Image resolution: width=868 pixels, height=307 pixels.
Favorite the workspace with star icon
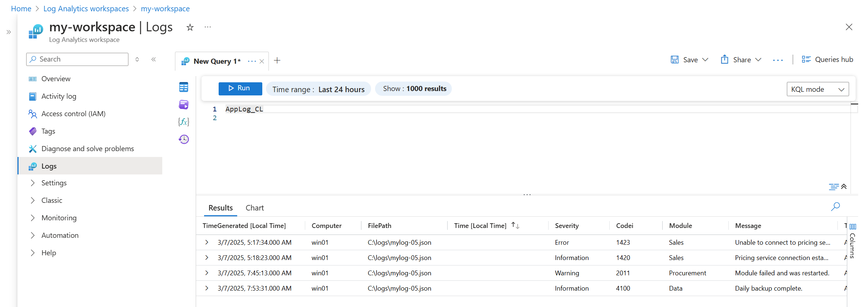coord(190,27)
